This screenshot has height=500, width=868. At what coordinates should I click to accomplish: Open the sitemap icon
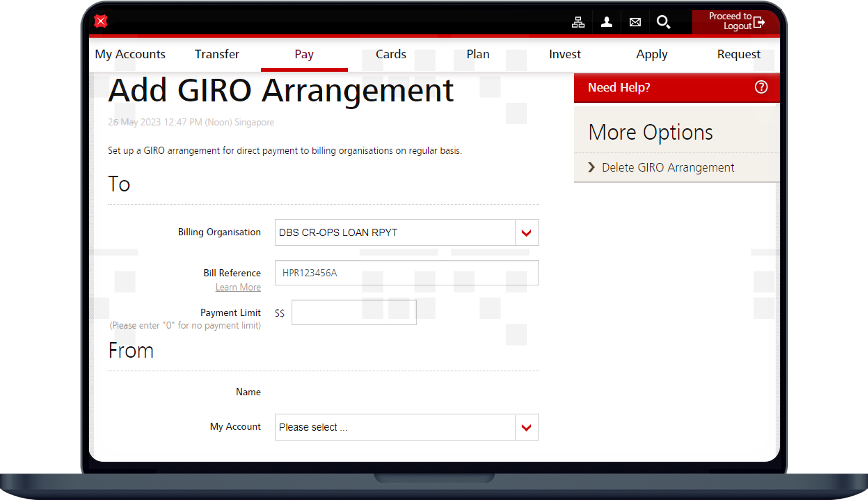coord(578,22)
